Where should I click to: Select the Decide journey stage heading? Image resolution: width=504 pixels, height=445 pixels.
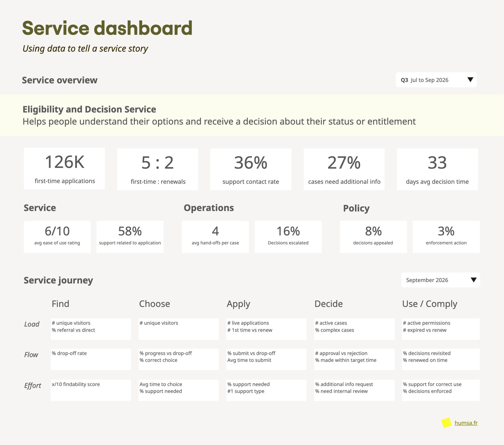(x=328, y=304)
